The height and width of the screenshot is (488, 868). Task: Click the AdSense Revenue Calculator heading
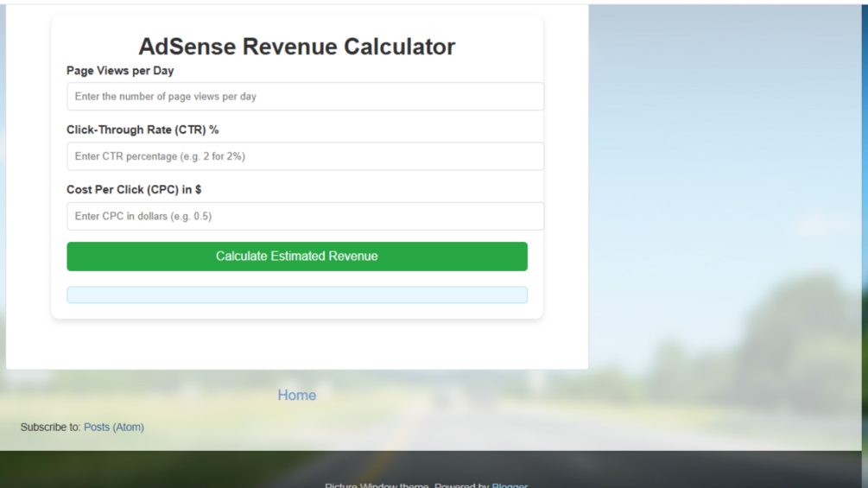coord(297,47)
